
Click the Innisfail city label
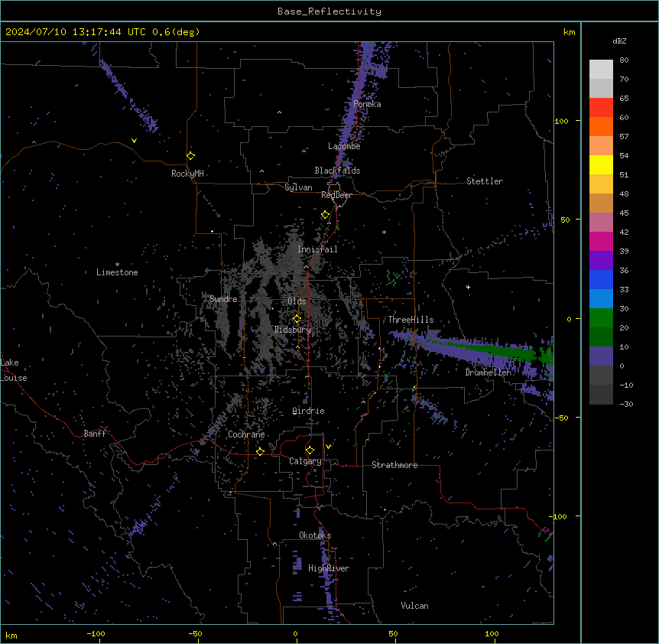pos(317,249)
